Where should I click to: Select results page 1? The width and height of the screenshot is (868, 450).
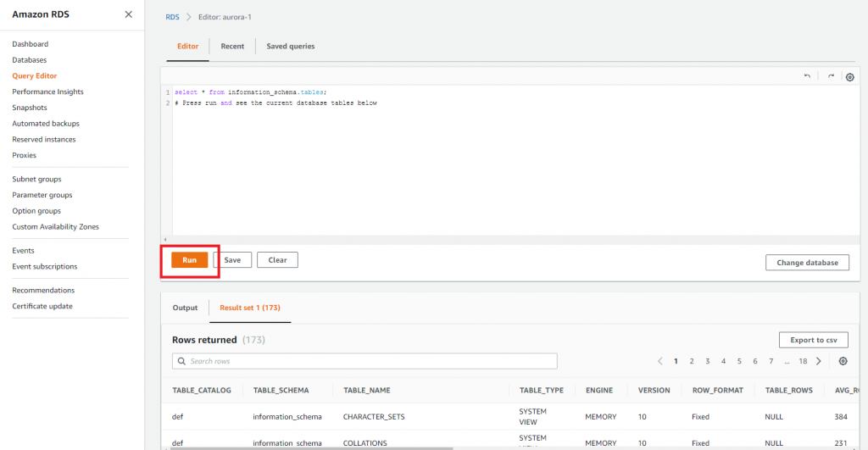676,361
